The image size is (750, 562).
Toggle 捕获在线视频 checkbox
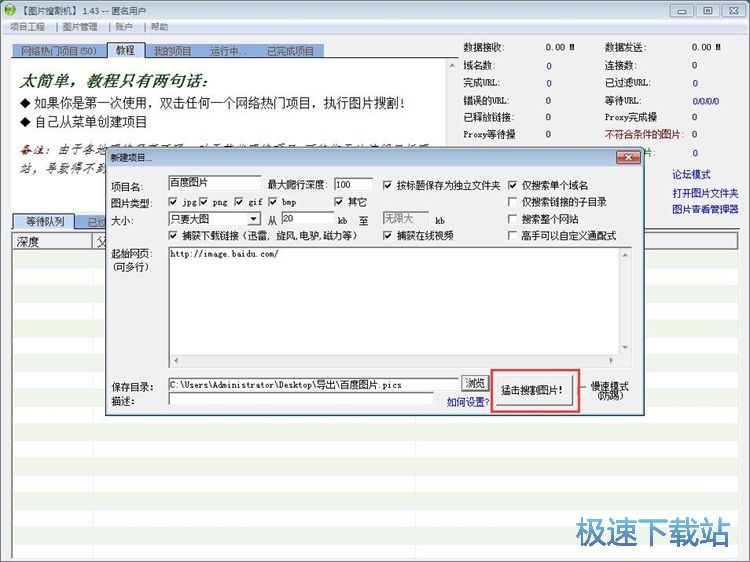point(387,235)
